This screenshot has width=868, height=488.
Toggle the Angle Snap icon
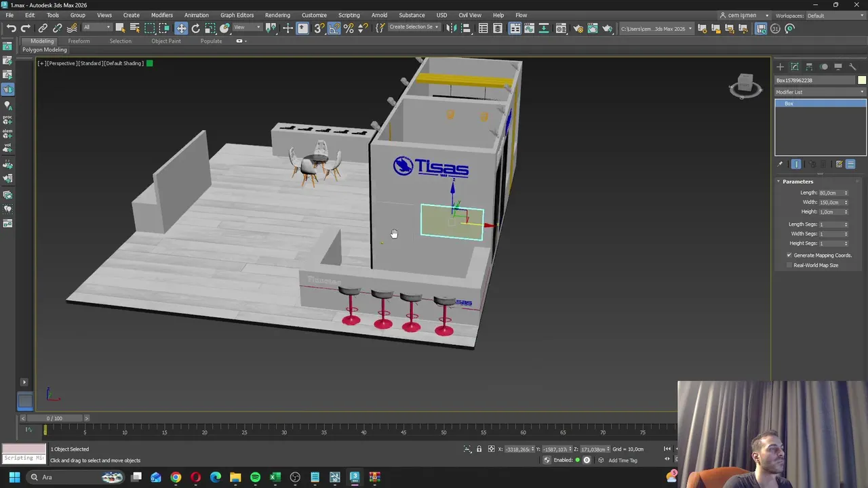[334, 28]
